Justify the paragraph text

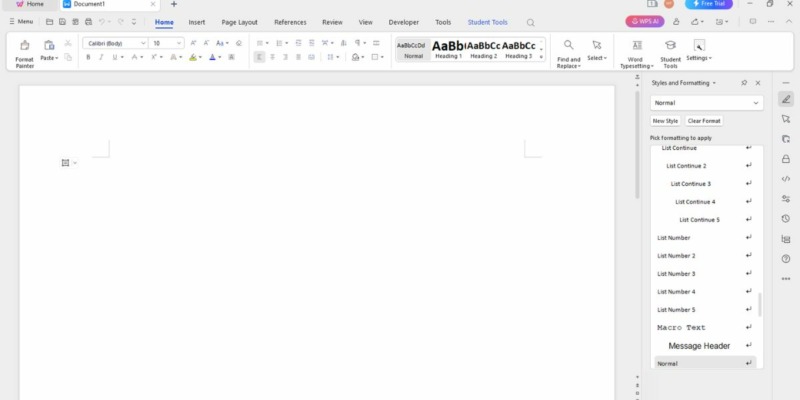pyautogui.click(x=298, y=57)
